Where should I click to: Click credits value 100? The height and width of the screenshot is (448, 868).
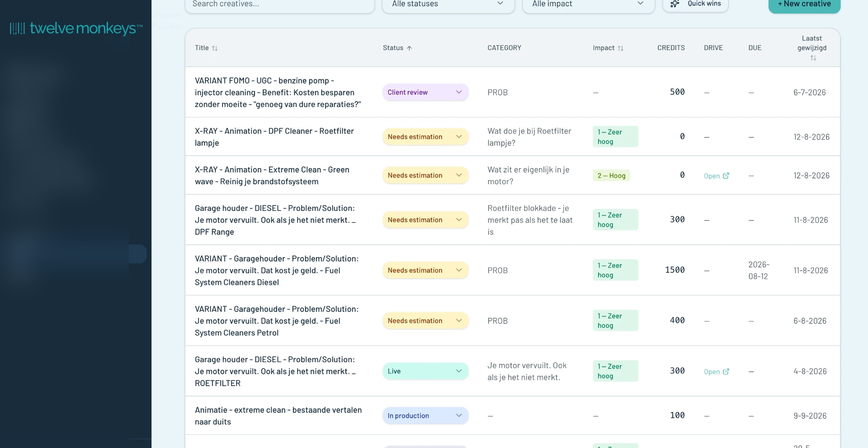677,415
